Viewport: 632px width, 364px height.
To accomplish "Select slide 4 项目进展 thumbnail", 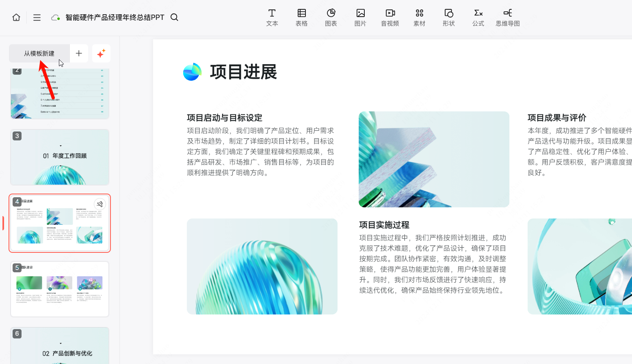I will point(60,223).
